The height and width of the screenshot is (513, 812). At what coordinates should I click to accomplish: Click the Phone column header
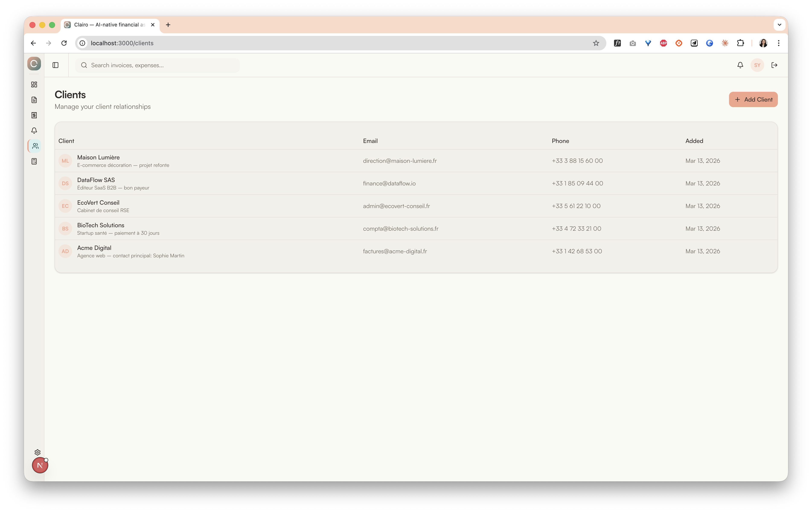coord(560,141)
